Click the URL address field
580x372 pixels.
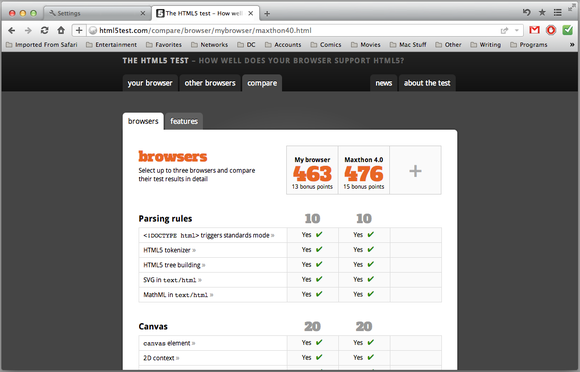coord(292,30)
